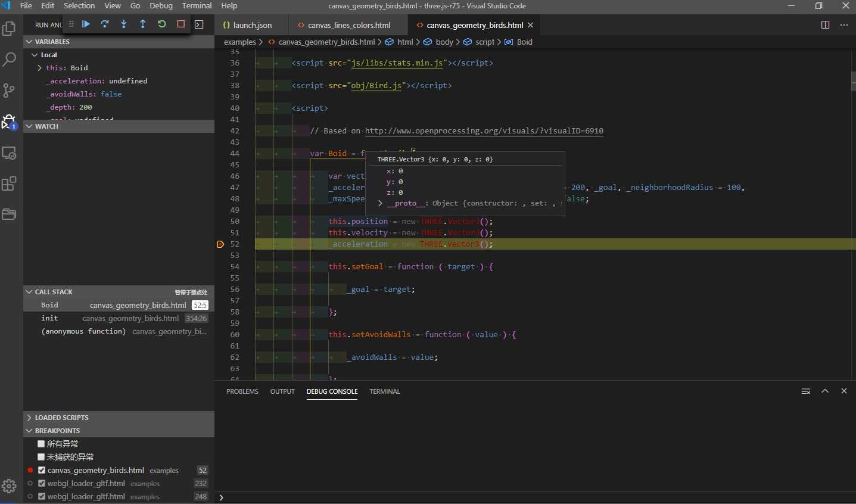Select the Boid call stack frame
The image size is (856, 504).
click(119, 305)
